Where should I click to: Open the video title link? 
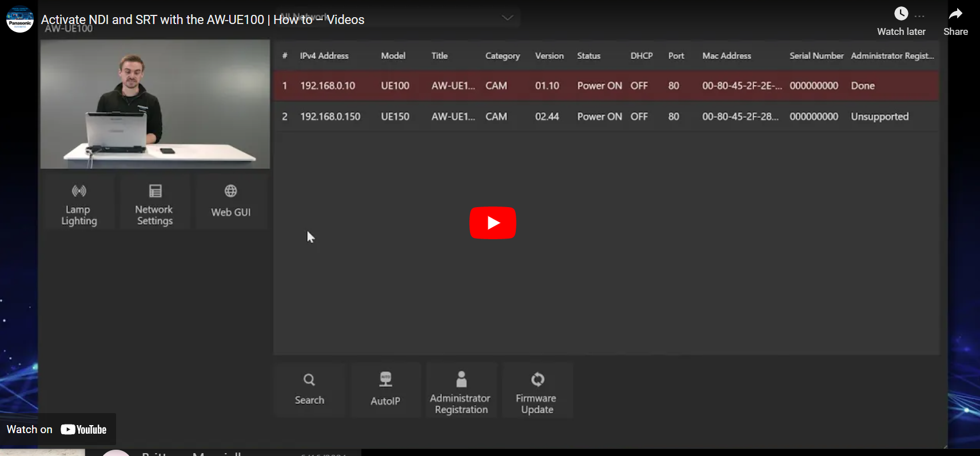click(202, 19)
